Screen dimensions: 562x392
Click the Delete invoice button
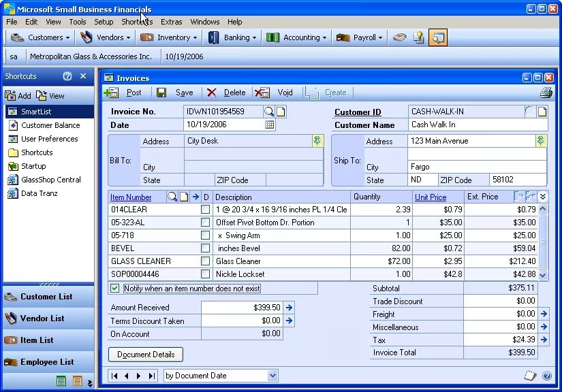(226, 93)
